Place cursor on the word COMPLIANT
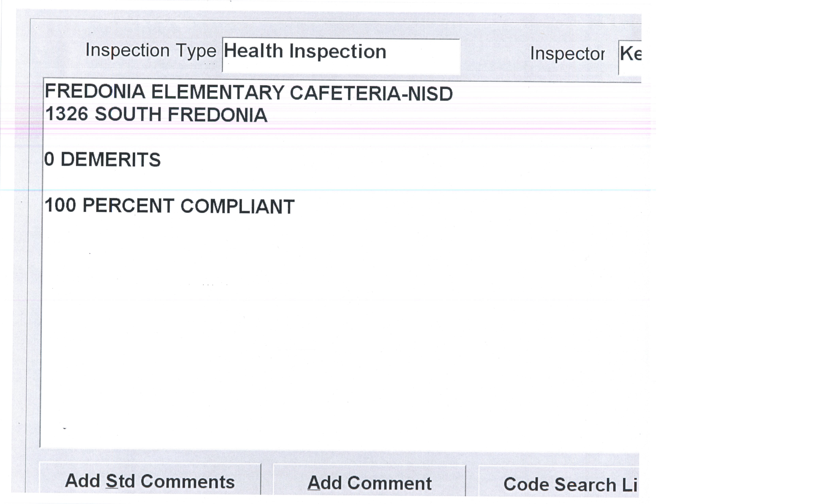 [x=238, y=206]
